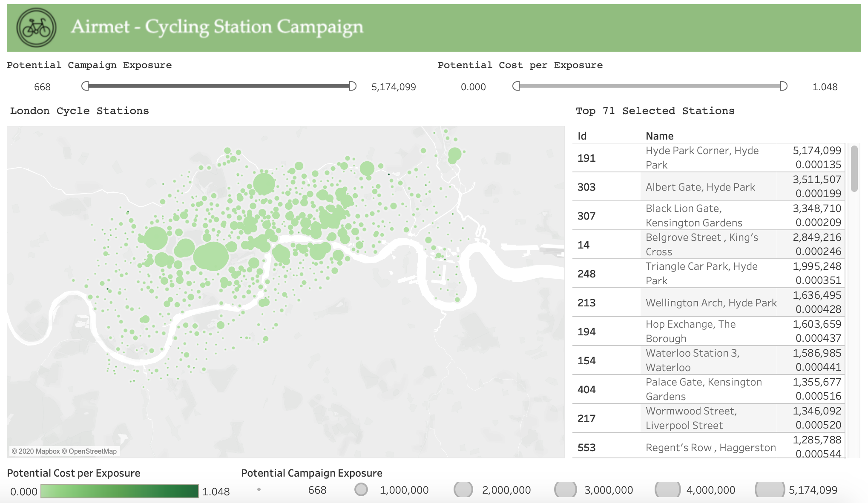Viewport: 868px width, 503px height.
Task: Click the tiny 668 size legend dot
Action: point(259,489)
